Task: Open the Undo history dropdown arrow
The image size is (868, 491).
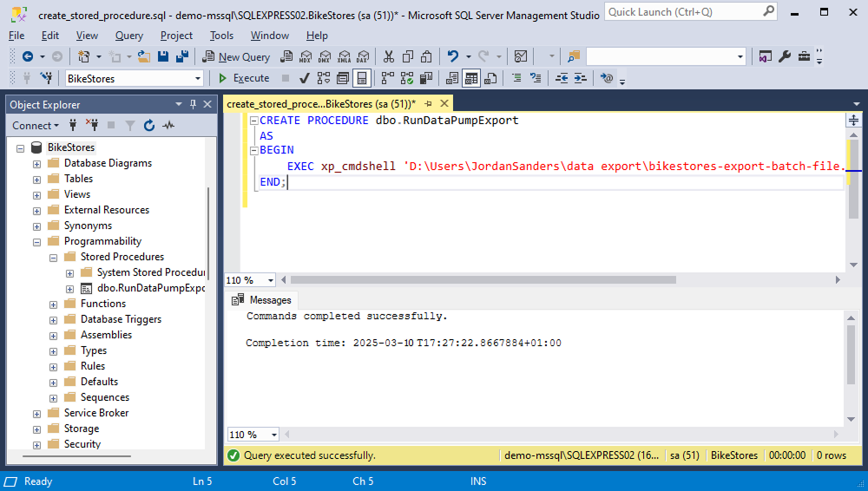Action: 469,56
